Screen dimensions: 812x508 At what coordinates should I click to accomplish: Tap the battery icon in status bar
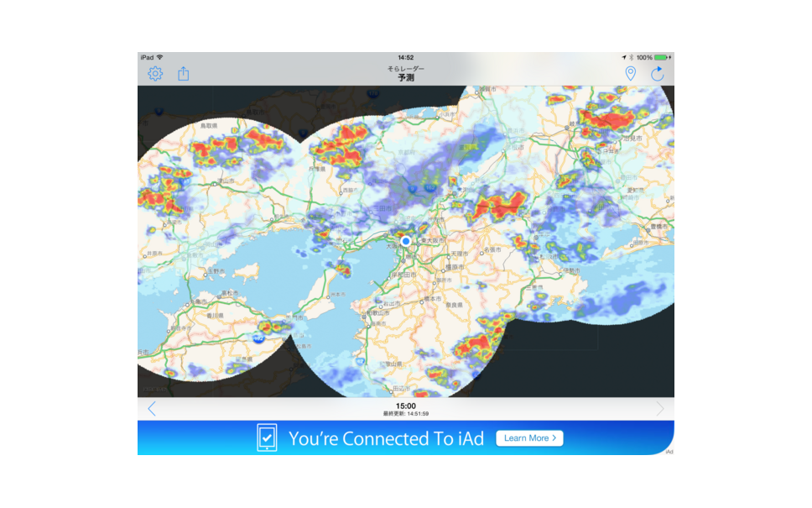point(661,57)
